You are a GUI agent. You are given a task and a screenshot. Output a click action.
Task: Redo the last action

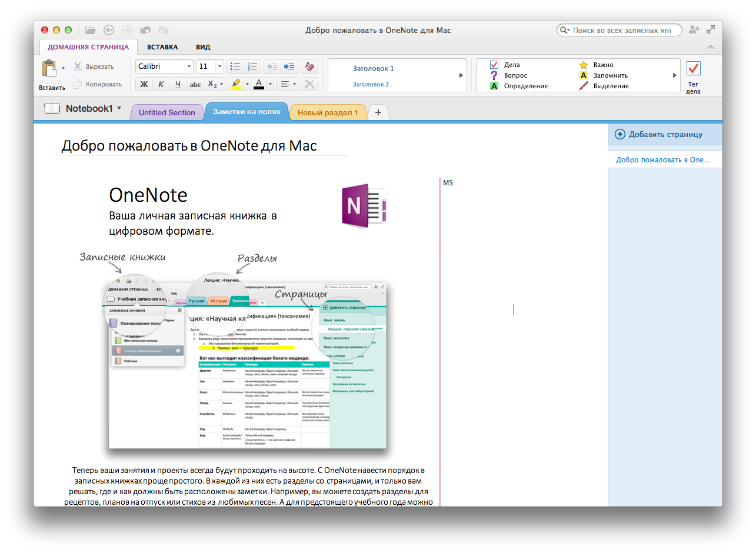tap(164, 30)
